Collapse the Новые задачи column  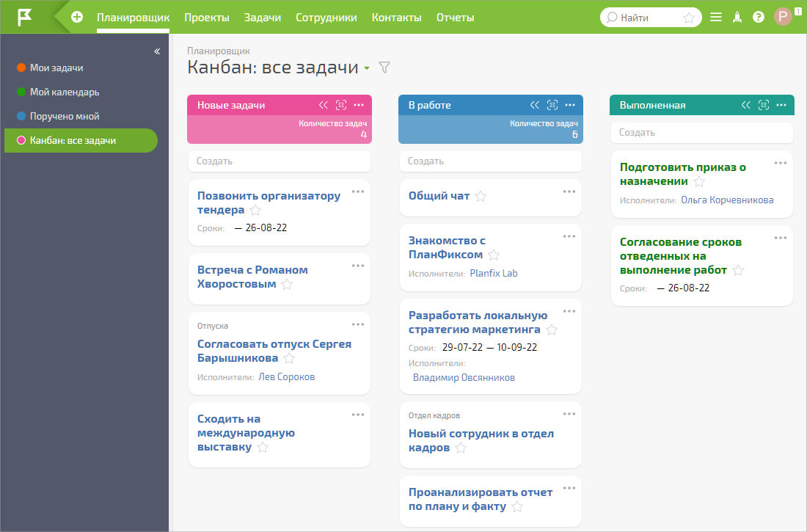pyautogui.click(x=324, y=105)
